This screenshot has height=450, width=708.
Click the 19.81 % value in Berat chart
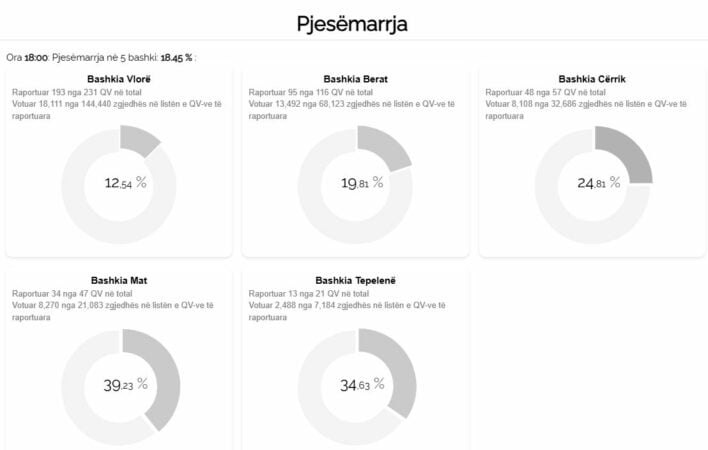pos(362,183)
